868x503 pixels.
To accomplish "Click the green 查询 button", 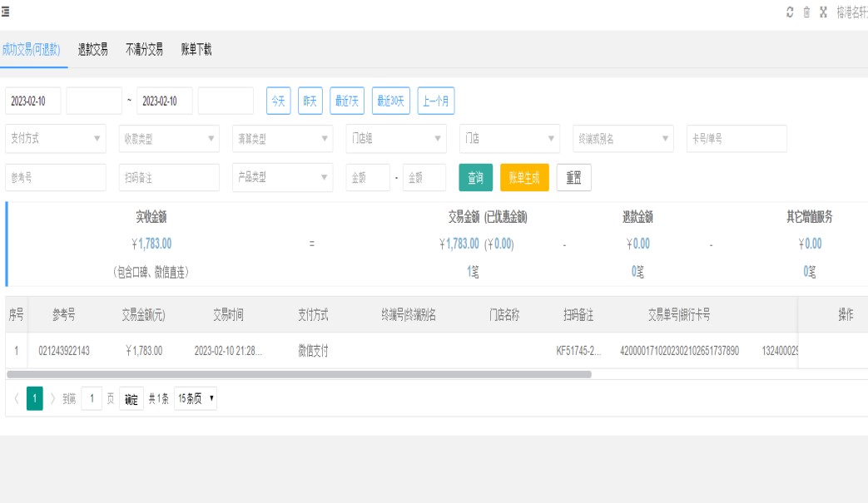I will (475, 178).
